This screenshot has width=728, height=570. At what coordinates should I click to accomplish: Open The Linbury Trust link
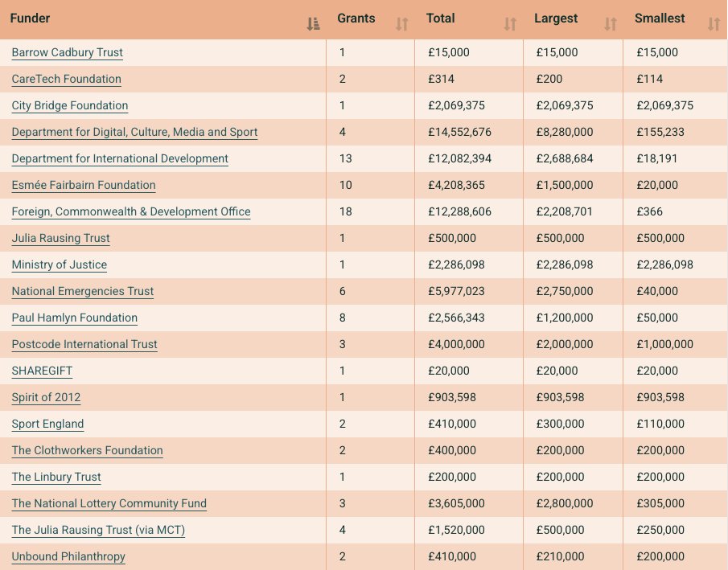click(x=56, y=477)
